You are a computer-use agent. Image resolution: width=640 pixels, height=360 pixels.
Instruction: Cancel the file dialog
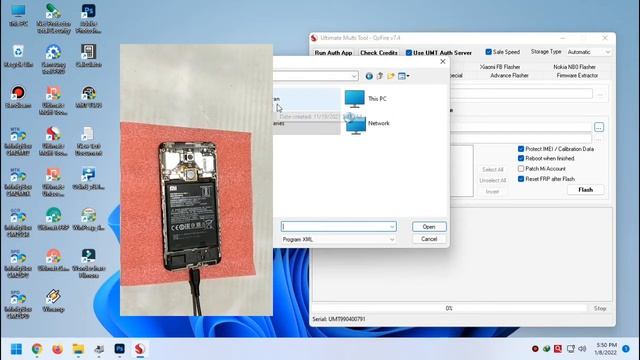click(429, 239)
